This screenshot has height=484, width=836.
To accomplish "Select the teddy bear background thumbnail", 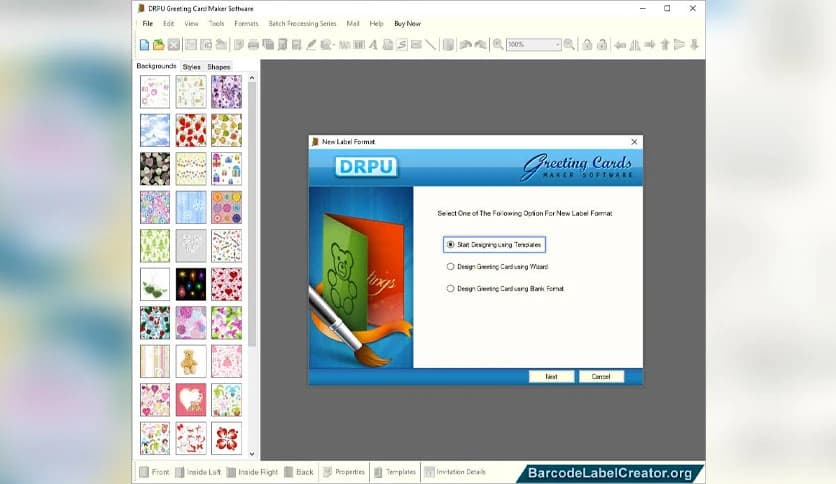I will [x=191, y=361].
